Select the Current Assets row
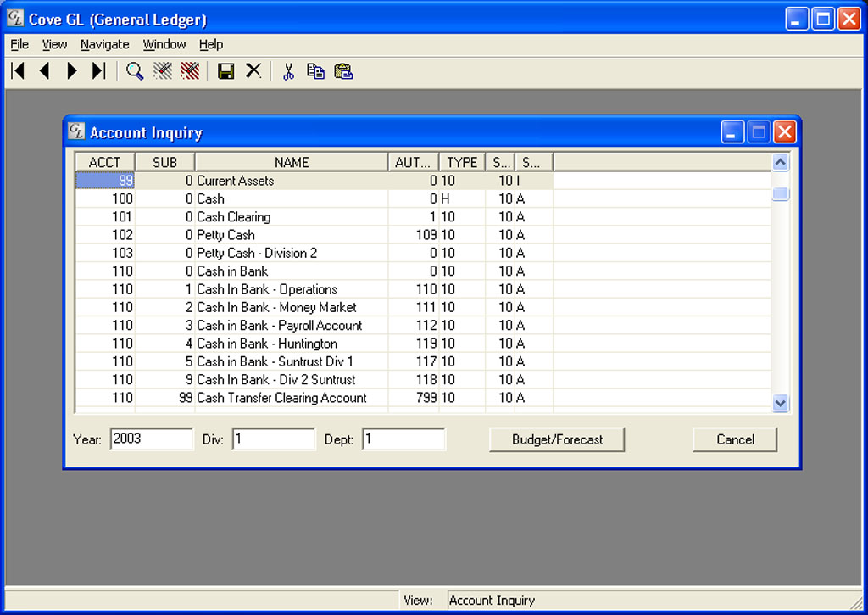 coord(314,181)
